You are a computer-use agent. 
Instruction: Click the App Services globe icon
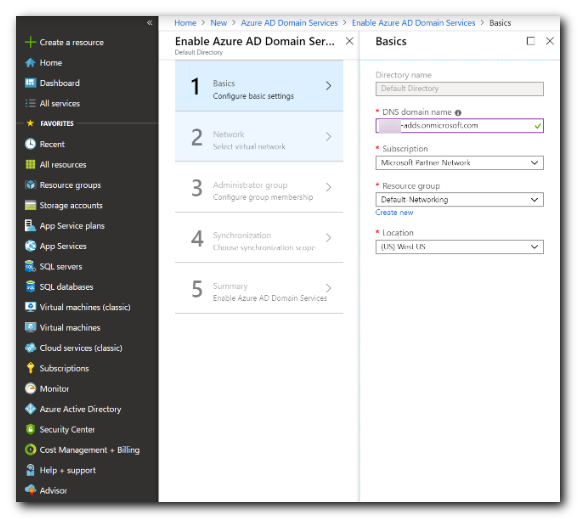tap(30, 246)
